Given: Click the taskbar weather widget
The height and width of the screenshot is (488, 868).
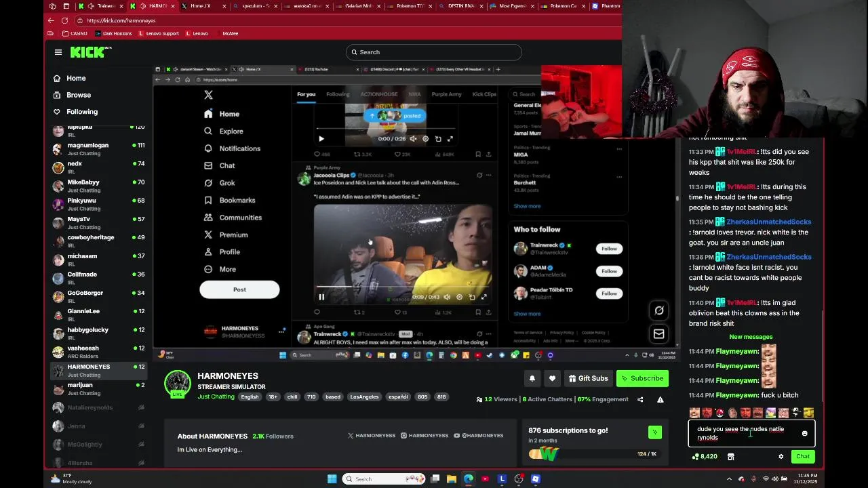Looking at the screenshot, I should click(x=71, y=479).
